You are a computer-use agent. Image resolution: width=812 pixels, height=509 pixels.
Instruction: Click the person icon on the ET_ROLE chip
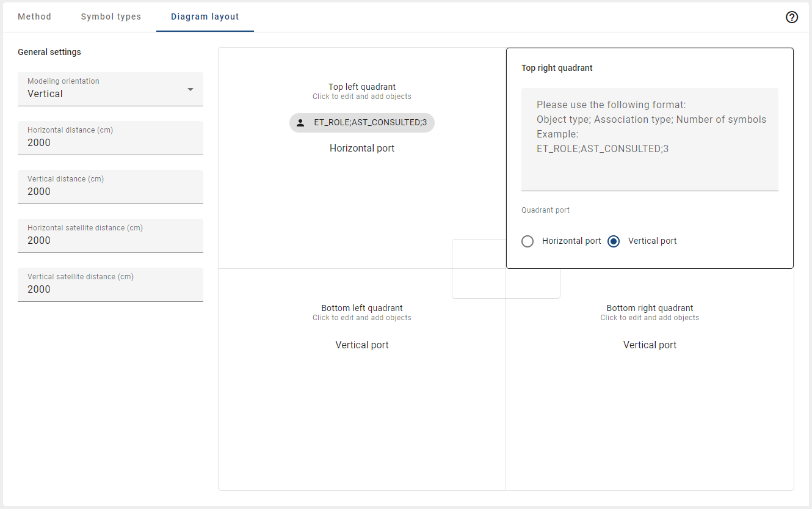(300, 122)
